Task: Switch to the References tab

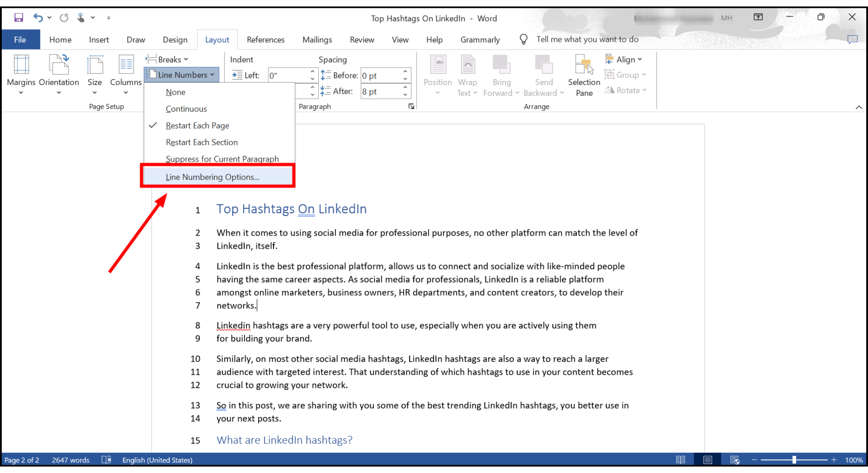Action: pyautogui.click(x=265, y=39)
